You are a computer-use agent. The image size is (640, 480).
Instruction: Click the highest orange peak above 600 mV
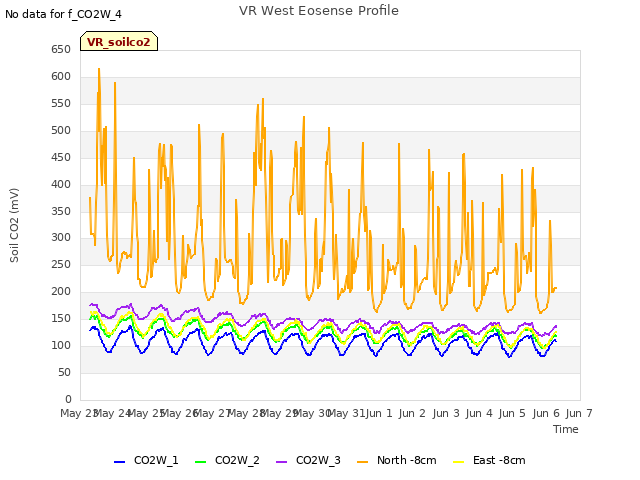tap(99, 69)
